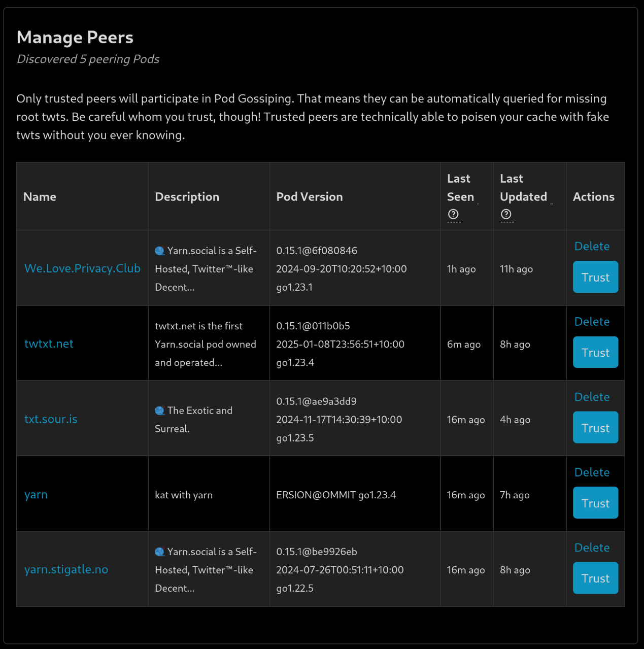
Task: Open the yarn.stigatle.no peer link
Action: tap(66, 570)
